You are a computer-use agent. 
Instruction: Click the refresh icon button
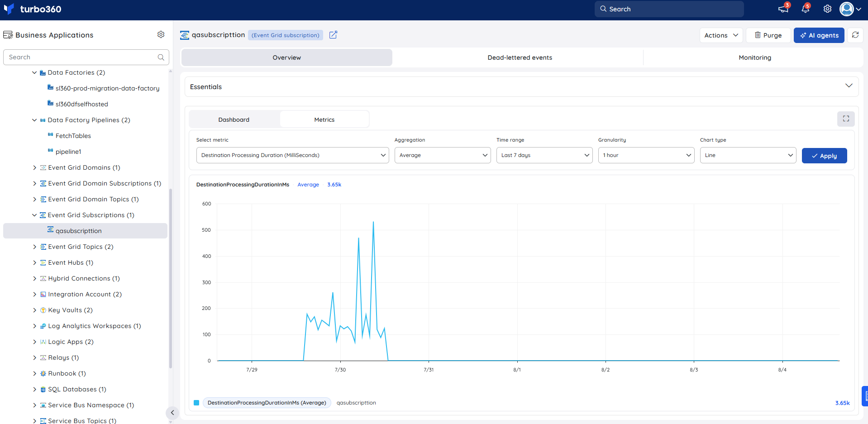[855, 35]
